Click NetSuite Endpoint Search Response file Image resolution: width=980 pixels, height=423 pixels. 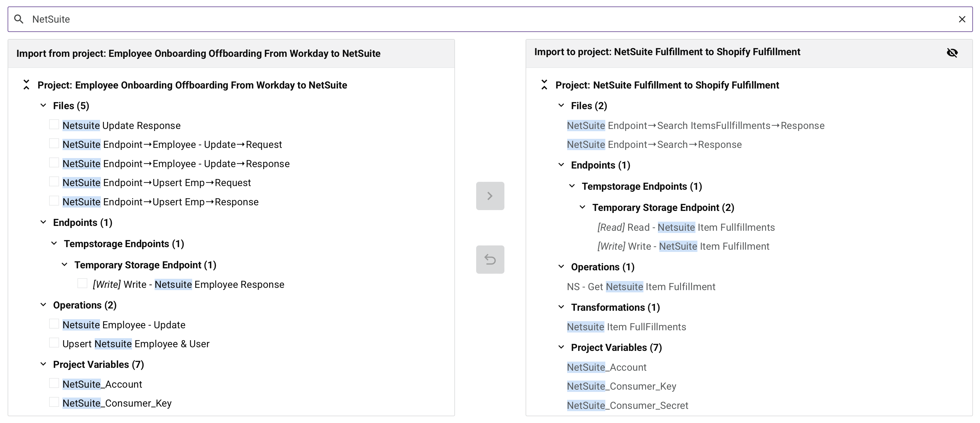coord(654,145)
